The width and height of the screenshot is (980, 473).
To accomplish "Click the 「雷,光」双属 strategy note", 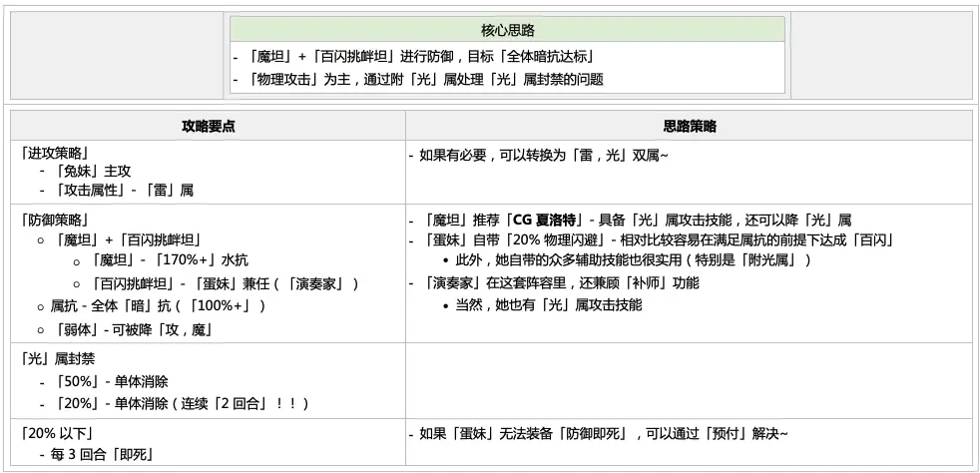I will coord(539,155).
